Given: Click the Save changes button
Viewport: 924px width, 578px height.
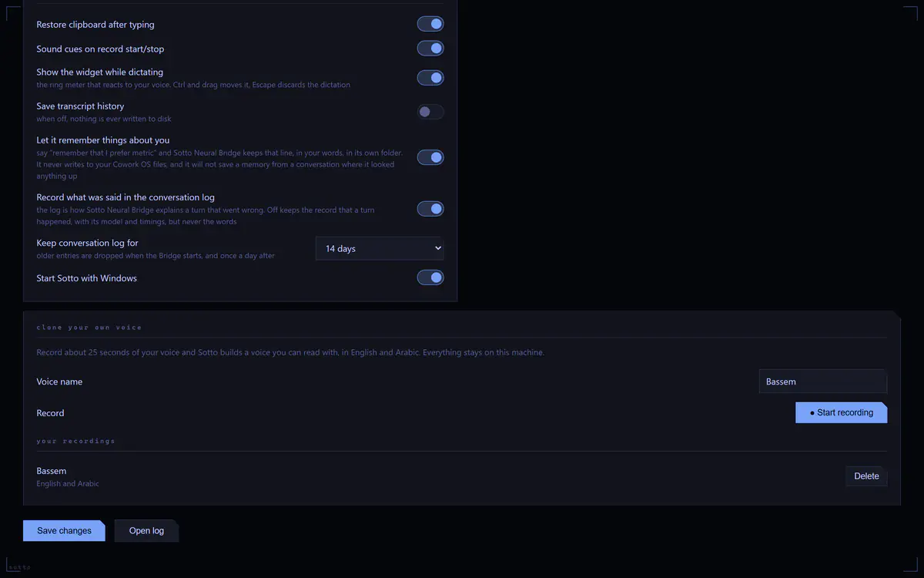Looking at the screenshot, I should 64,530.
